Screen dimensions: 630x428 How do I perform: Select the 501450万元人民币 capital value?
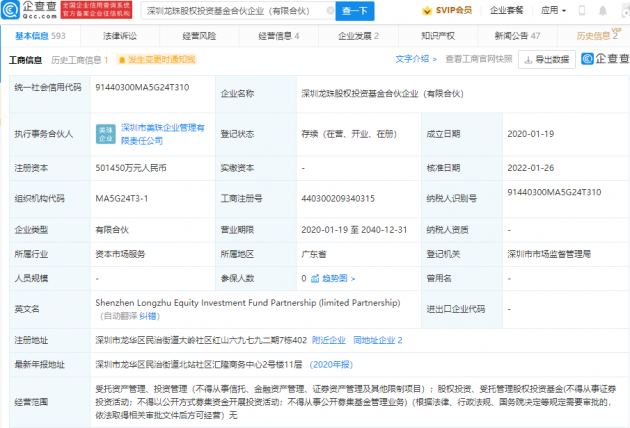pos(131,168)
